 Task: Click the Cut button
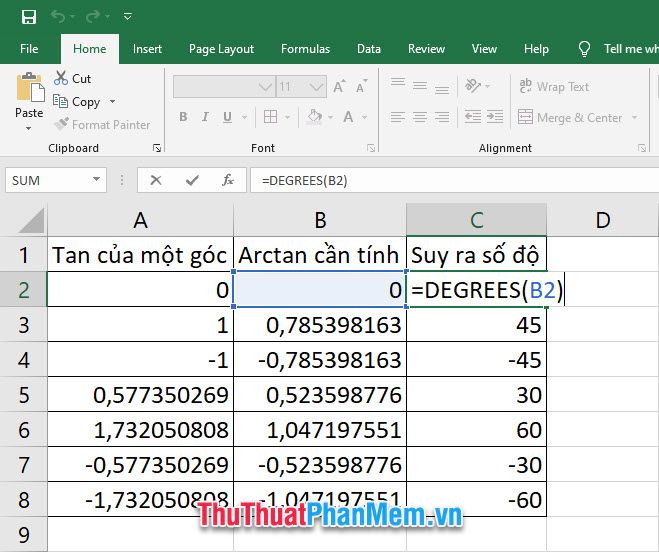pyautogui.click(x=73, y=79)
